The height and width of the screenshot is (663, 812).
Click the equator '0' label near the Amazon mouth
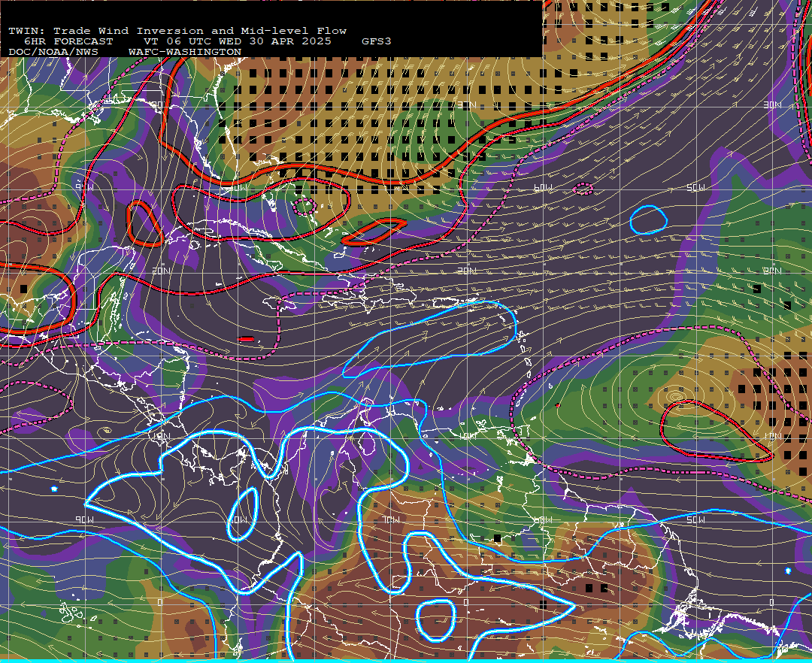771,602
